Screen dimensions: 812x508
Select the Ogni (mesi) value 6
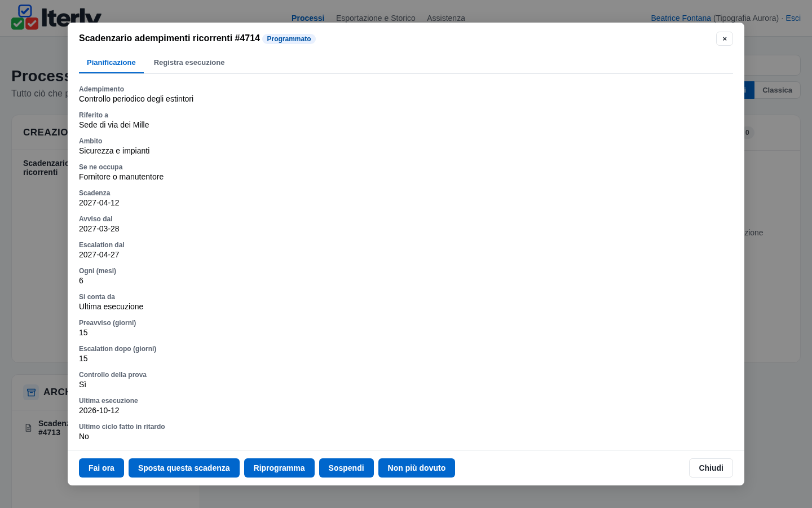tap(81, 281)
